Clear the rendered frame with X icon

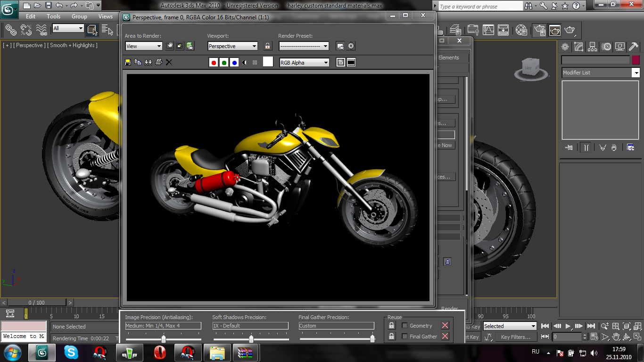(169, 62)
